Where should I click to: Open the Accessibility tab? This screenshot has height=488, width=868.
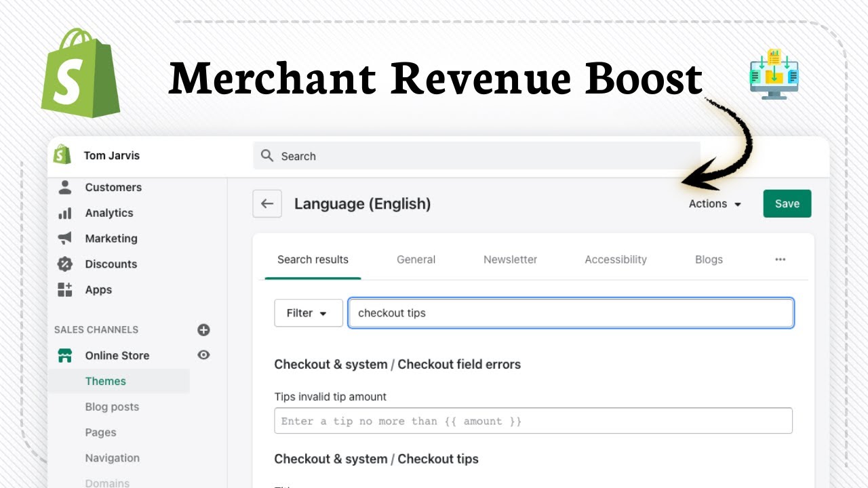pyautogui.click(x=616, y=260)
